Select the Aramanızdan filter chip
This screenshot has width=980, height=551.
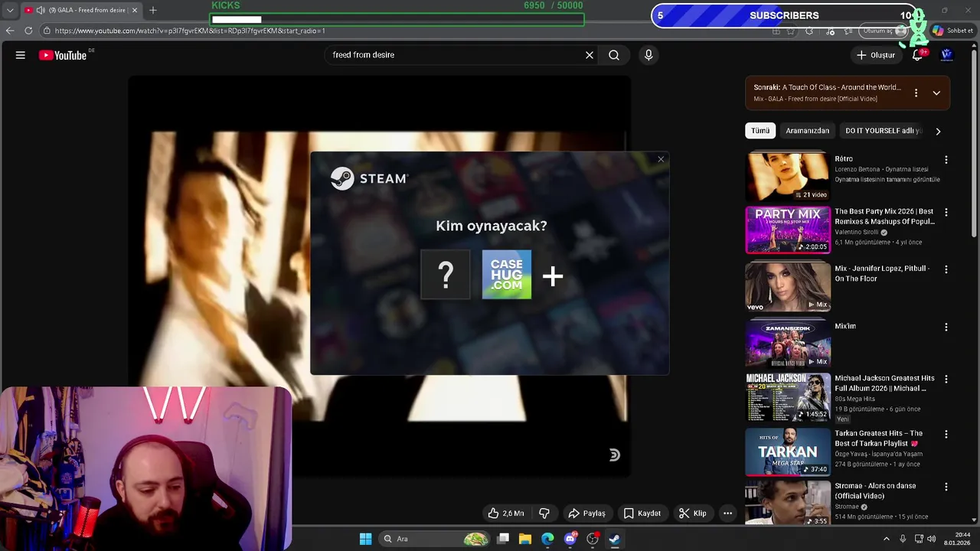point(807,131)
